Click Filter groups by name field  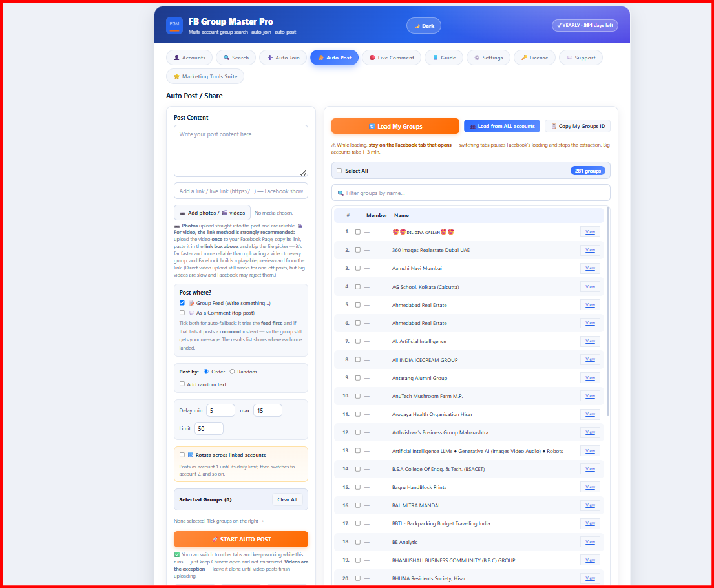pyautogui.click(x=471, y=193)
